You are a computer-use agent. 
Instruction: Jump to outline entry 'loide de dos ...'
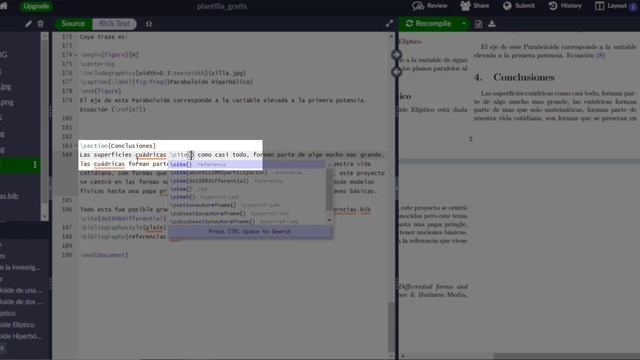coord(21,302)
